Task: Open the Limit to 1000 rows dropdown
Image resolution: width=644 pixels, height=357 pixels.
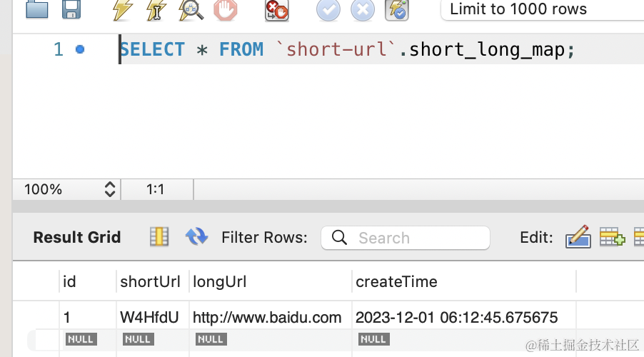Action: 542,9
